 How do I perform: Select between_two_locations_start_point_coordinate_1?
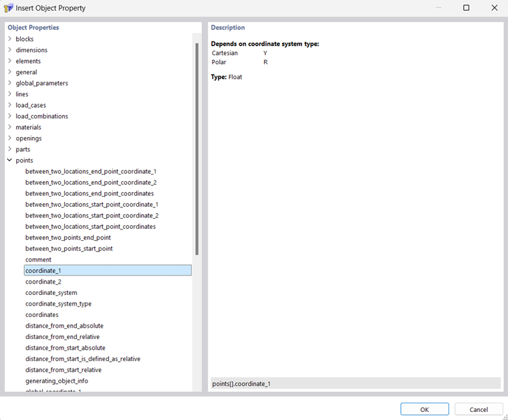[92, 205]
